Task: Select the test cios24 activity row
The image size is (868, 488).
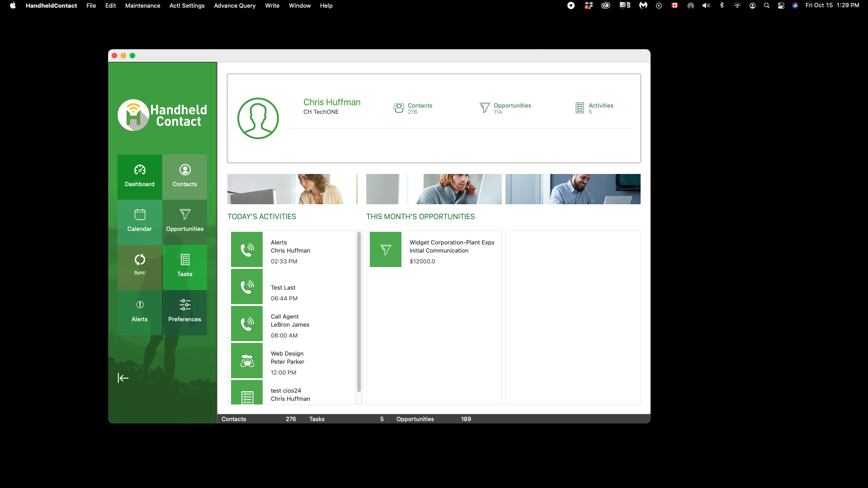Action: click(x=293, y=392)
